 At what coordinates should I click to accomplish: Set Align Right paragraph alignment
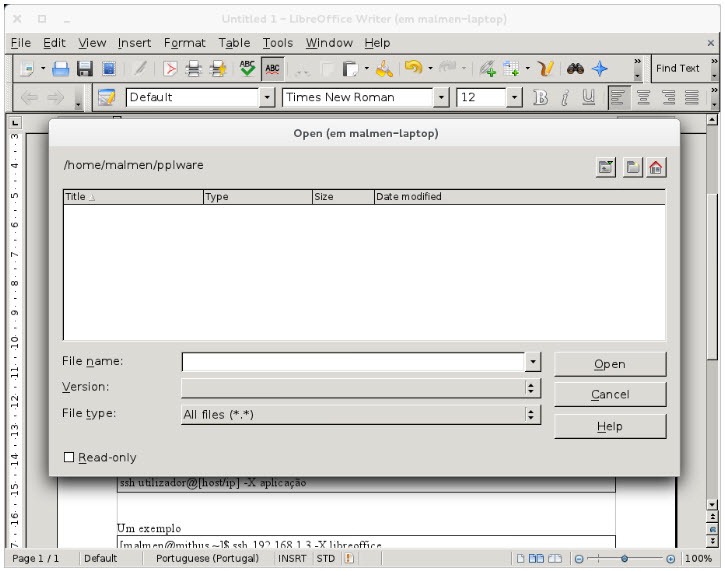668,98
